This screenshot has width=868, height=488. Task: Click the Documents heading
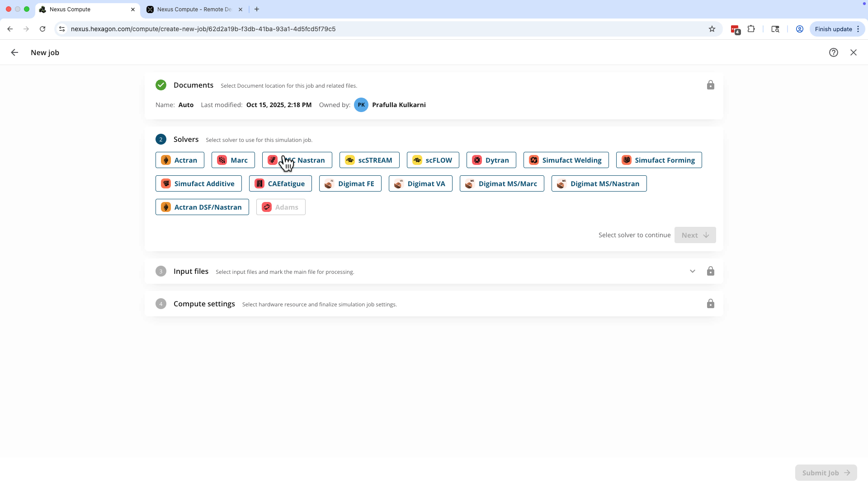click(x=193, y=85)
